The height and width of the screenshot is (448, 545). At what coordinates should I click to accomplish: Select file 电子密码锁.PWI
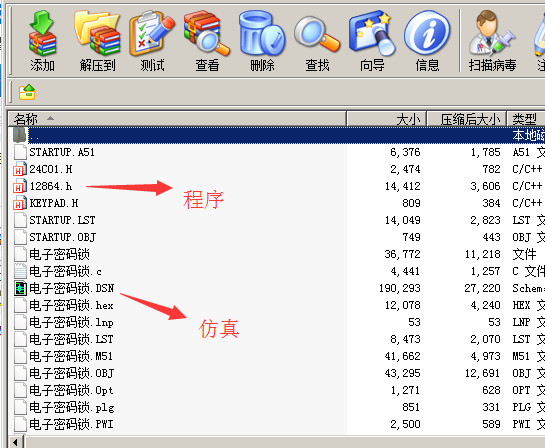(x=71, y=425)
